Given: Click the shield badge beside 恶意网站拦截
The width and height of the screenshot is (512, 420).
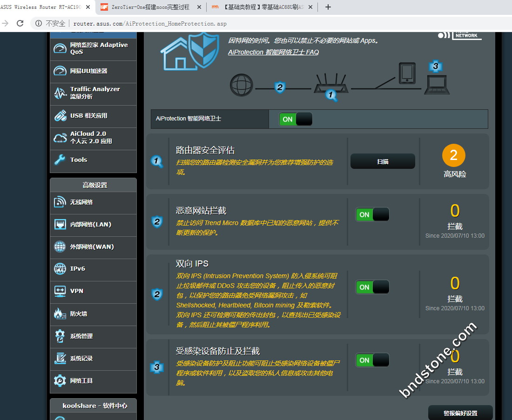Looking at the screenshot, I should (x=157, y=222).
